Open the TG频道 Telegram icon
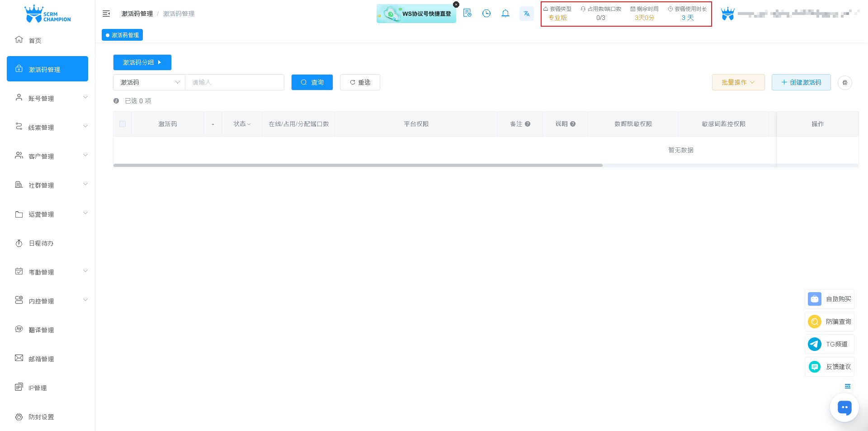868x431 pixels. [x=815, y=344]
